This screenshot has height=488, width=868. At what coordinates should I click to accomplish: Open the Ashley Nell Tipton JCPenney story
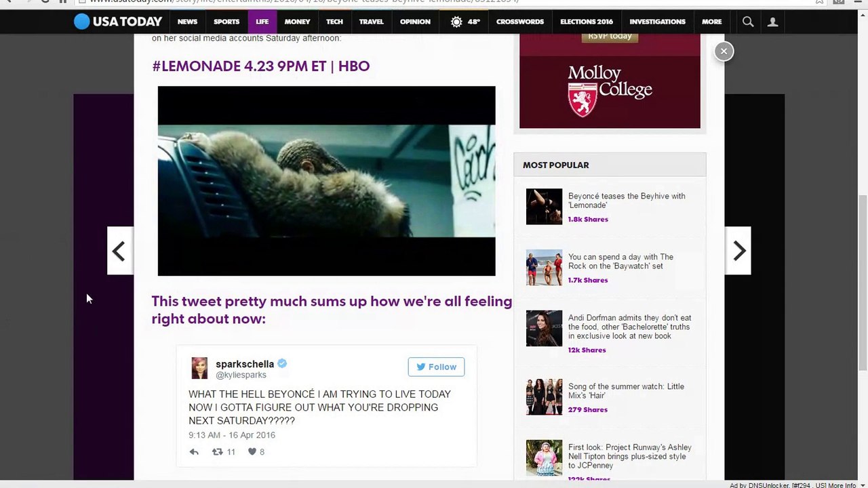(630, 456)
